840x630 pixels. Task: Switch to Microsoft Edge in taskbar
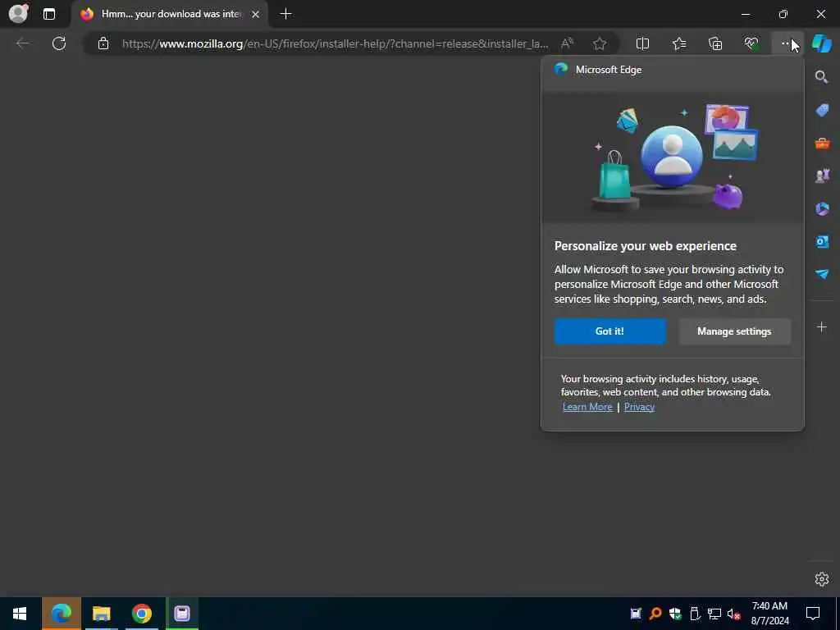[61, 614]
